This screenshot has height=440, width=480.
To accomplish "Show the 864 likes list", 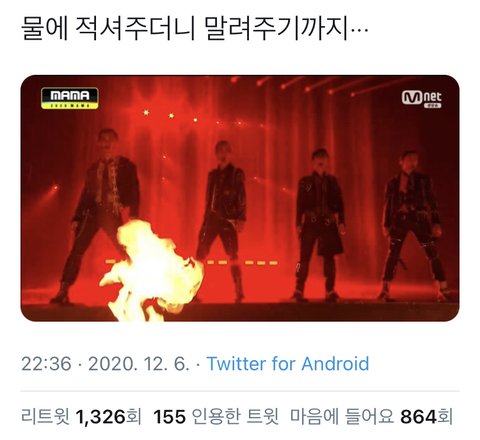I will 371,417.
